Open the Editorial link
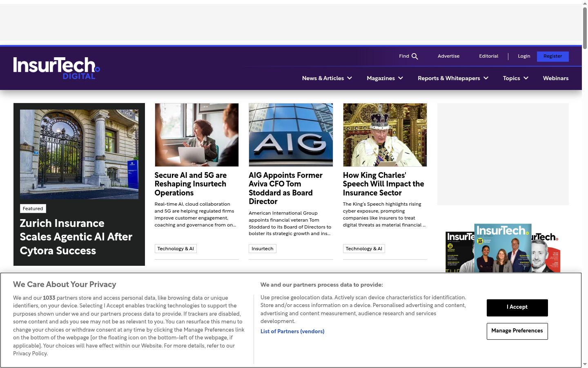The width and height of the screenshot is (588, 368). pyautogui.click(x=489, y=56)
